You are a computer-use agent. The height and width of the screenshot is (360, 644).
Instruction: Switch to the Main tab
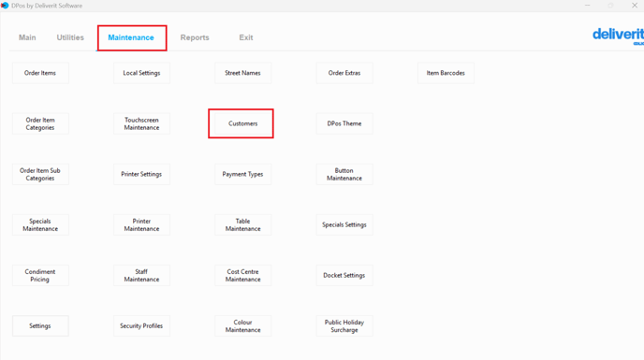27,37
